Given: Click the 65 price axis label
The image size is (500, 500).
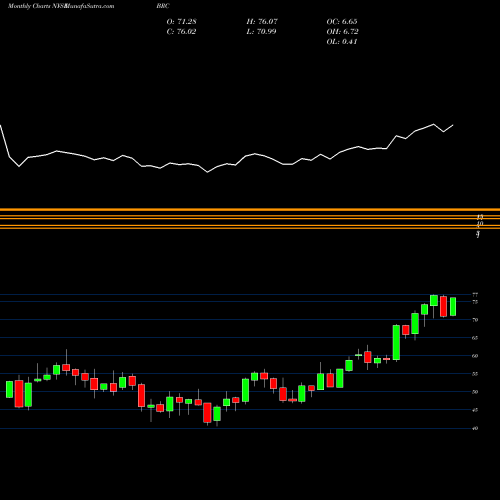Looking at the screenshot, I should point(475,338).
